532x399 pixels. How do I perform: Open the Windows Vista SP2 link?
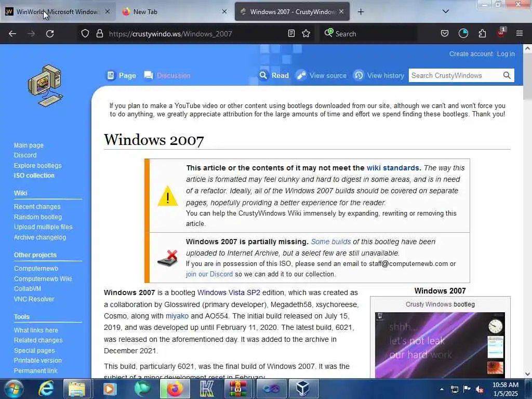(229, 292)
